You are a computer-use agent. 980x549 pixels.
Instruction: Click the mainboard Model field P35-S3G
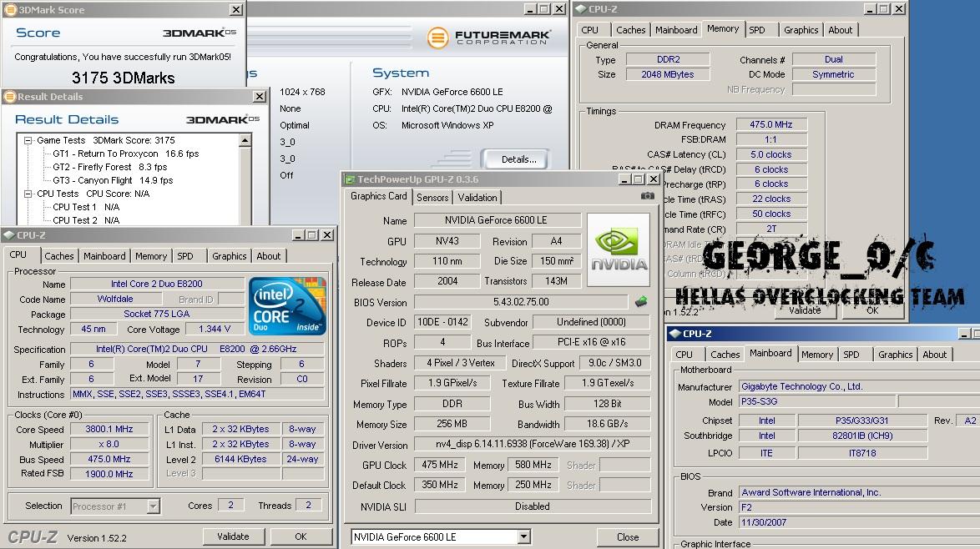click(817, 401)
